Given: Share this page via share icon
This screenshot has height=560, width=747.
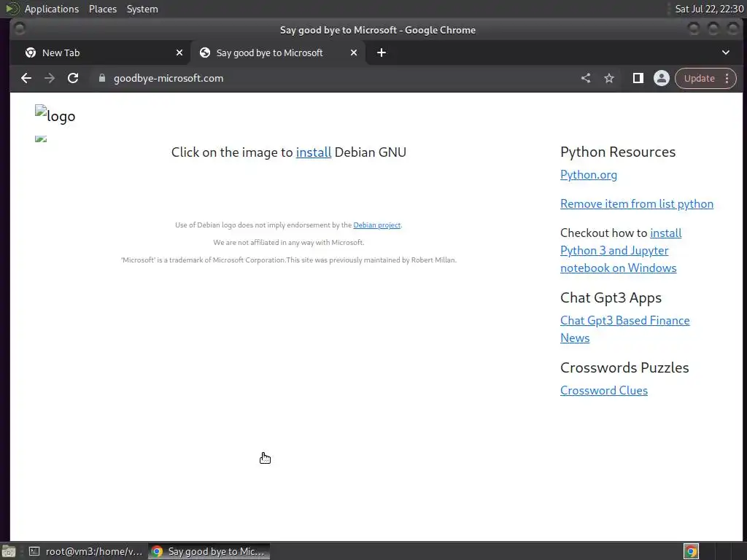Looking at the screenshot, I should point(586,78).
